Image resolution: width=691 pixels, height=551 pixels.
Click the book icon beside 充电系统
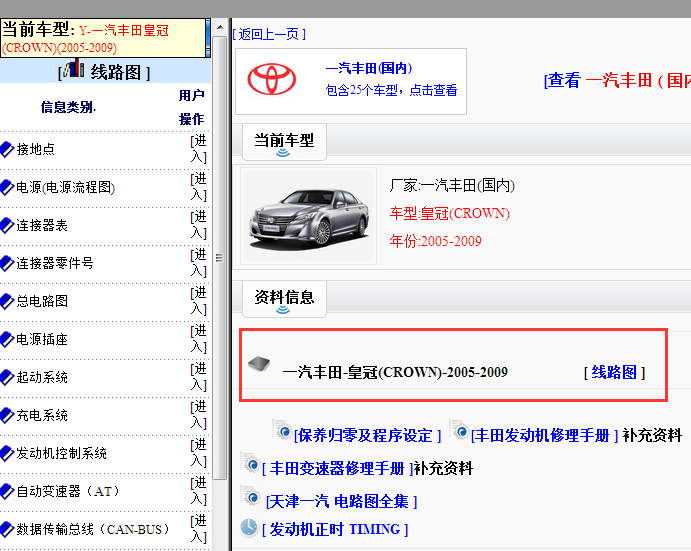pyautogui.click(x=7, y=415)
